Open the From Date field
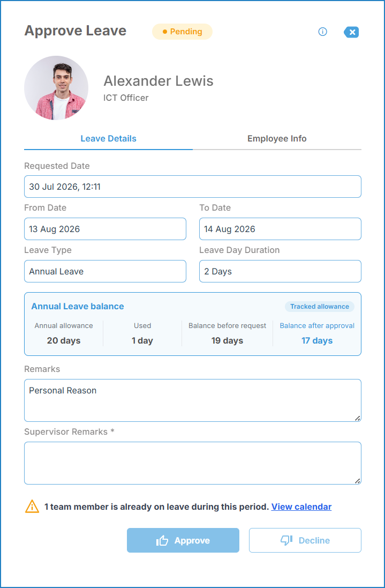Screen dimensions: 385x588 click(x=105, y=229)
